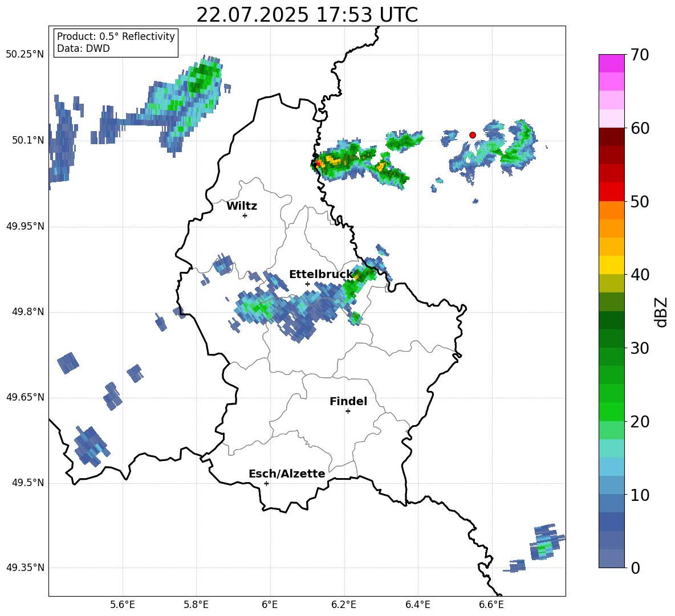Click the red high-reflectivity cell on the border
Image resolution: width=675 pixels, height=616 pixels.
tap(318, 164)
